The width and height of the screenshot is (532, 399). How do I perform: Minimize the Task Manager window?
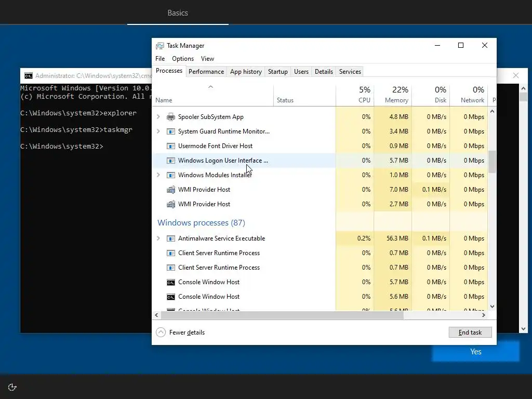tap(437, 46)
